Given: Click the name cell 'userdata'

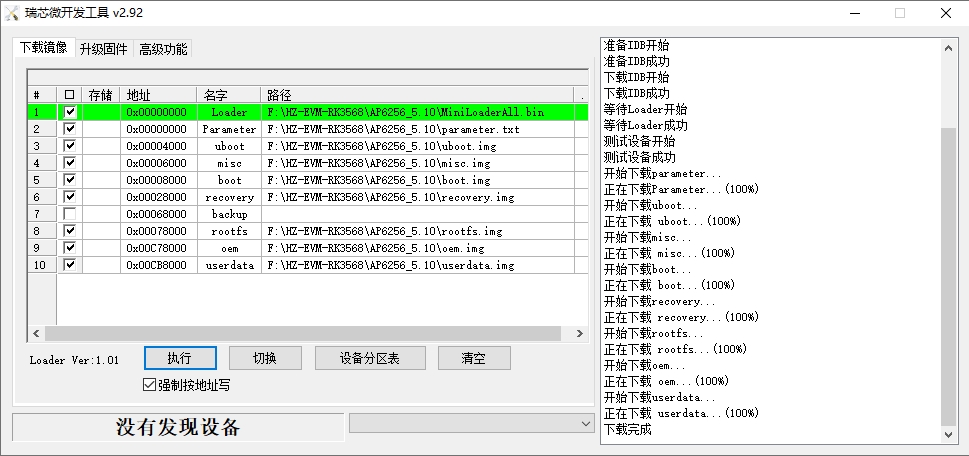Looking at the screenshot, I should click(x=229, y=265).
